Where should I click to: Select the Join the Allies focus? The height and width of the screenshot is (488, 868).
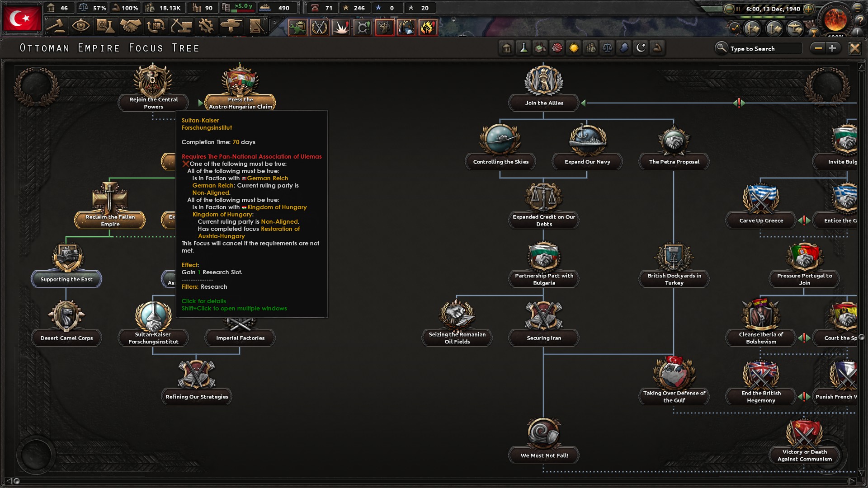(543, 103)
